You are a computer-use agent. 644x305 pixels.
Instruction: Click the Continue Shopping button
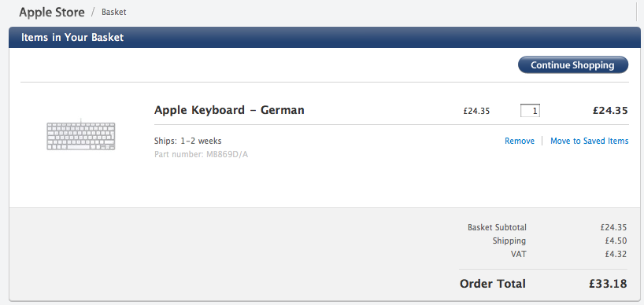point(573,64)
